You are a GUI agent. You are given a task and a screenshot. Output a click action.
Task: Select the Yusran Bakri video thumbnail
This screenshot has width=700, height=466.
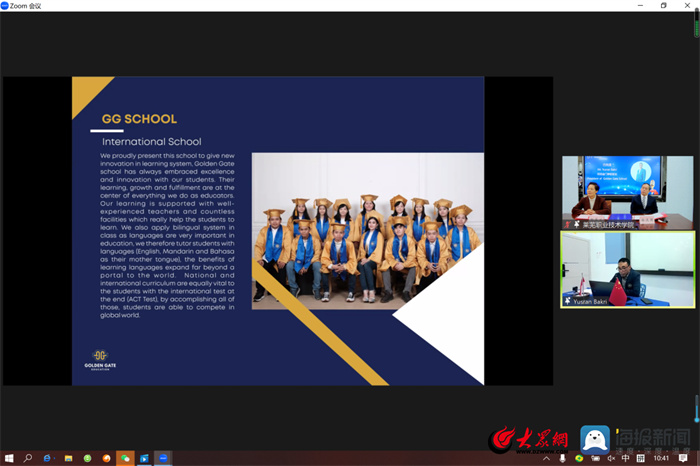pyautogui.click(x=626, y=269)
